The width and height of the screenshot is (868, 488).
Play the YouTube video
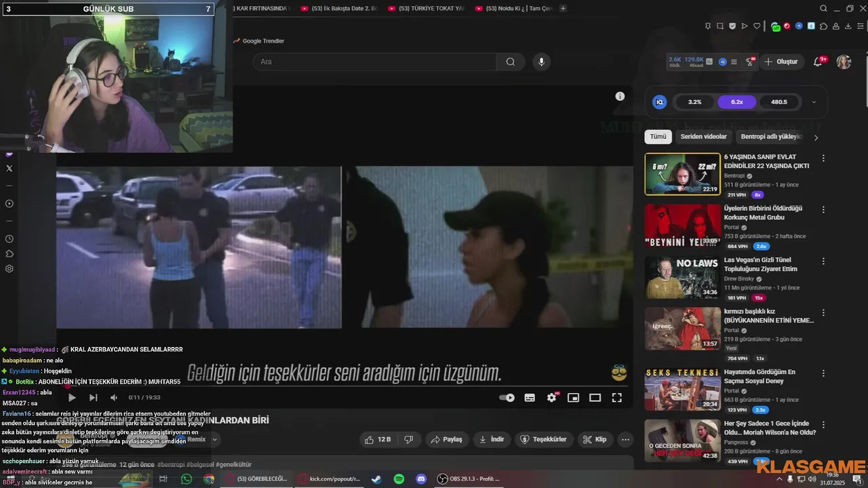pyautogui.click(x=72, y=398)
